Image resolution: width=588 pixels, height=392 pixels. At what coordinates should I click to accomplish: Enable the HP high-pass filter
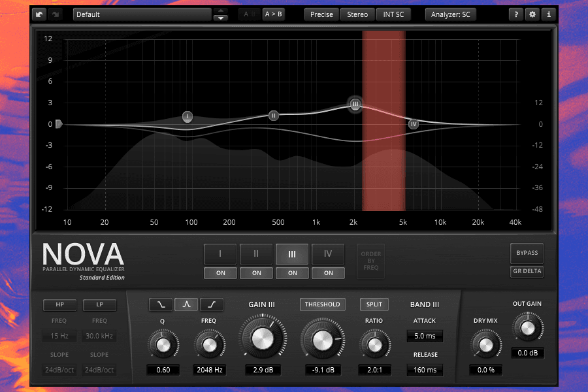click(59, 304)
